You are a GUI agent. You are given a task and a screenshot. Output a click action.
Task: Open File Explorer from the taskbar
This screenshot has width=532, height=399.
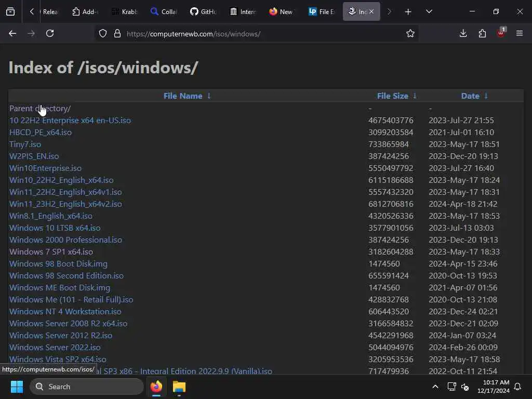tap(179, 387)
